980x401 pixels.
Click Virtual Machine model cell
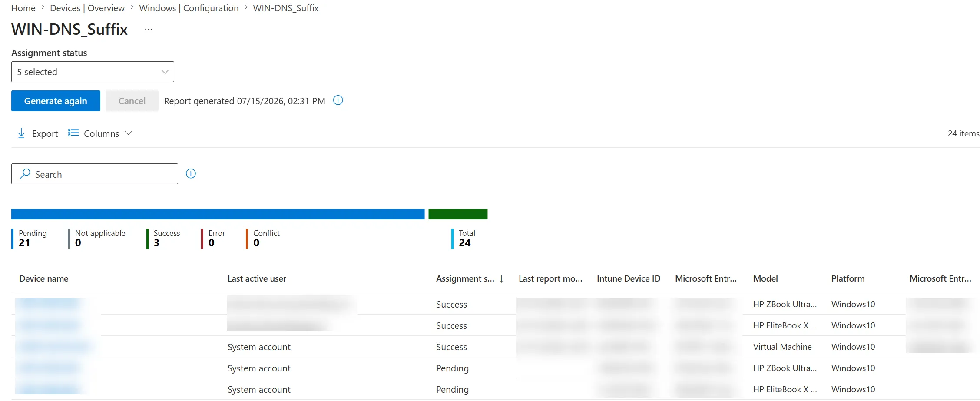point(782,347)
